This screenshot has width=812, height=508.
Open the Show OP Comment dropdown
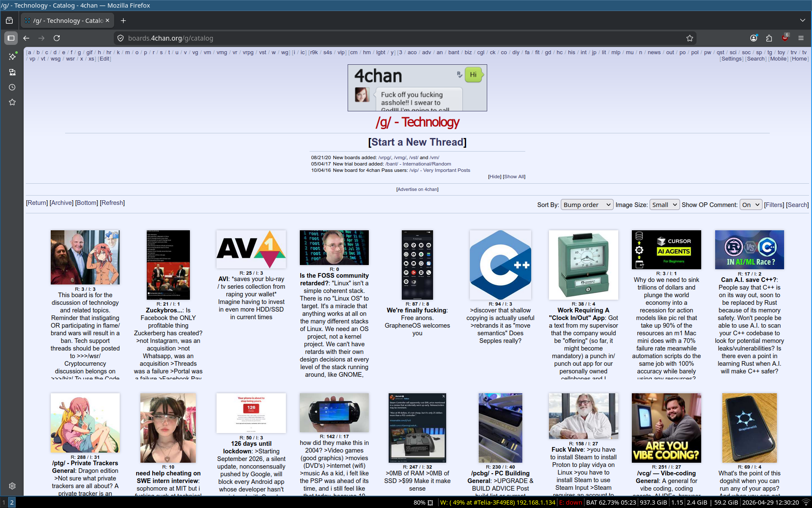pyautogui.click(x=750, y=205)
